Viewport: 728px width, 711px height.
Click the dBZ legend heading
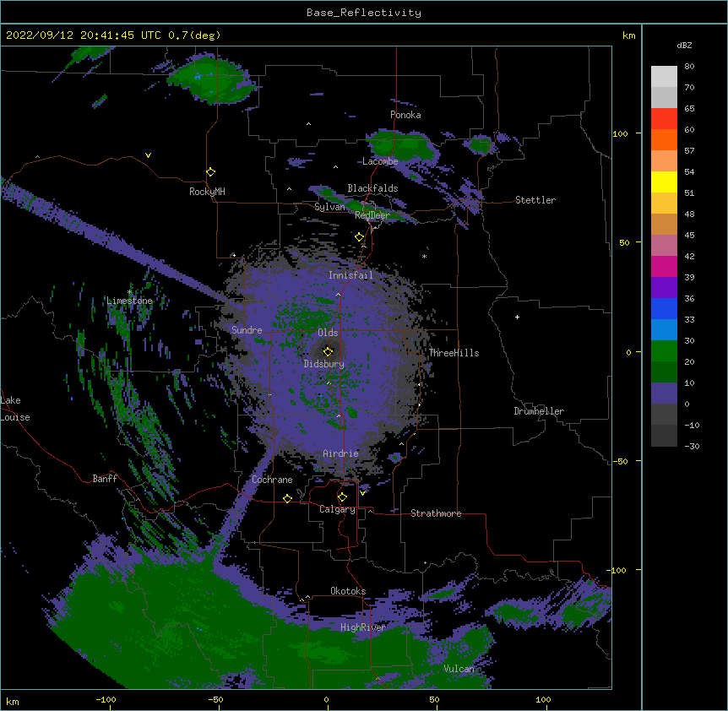point(684,45)
